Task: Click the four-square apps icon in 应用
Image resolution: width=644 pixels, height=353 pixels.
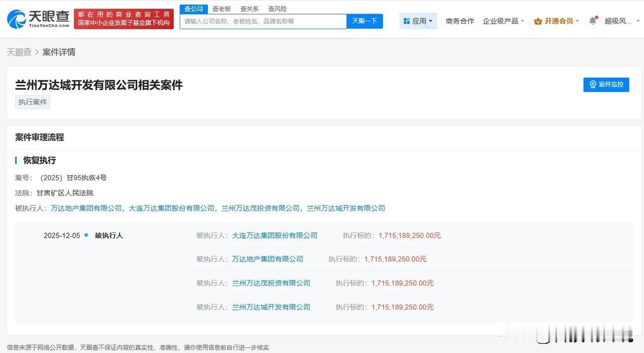Action: pyautogui.click(x=407, y=21)
